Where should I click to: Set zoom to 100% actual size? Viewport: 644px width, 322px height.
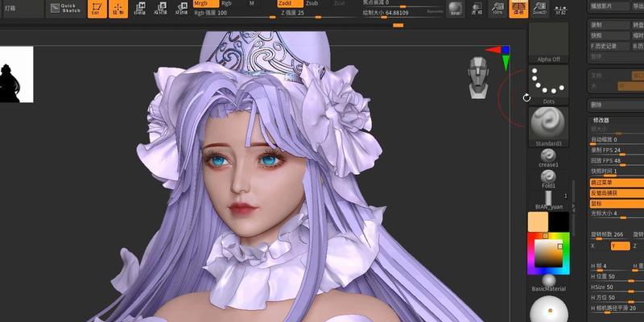(497, 9)
